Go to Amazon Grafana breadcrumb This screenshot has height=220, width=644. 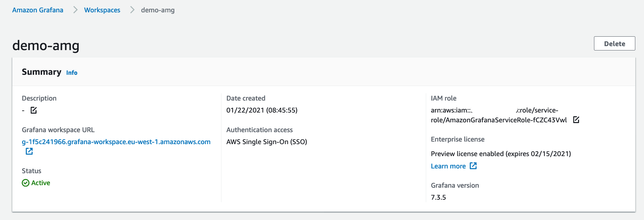click(x=38, y=10)
